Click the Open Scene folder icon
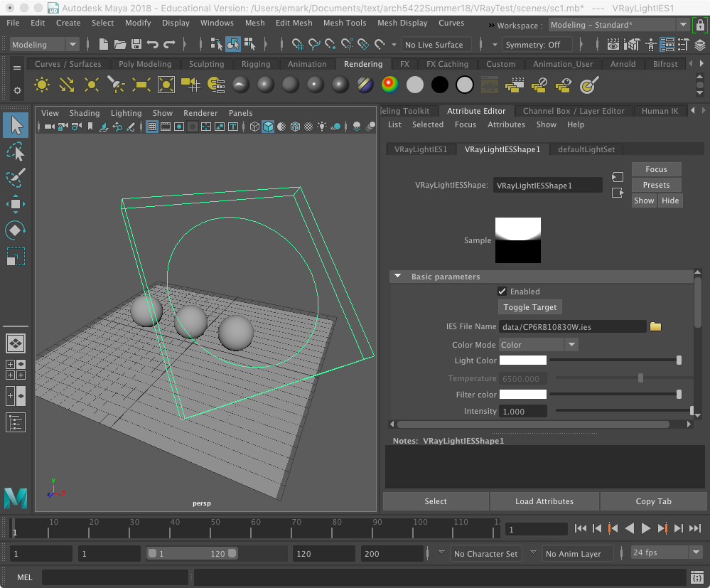This screenshot has width=710, height=588. click(120, 44)
